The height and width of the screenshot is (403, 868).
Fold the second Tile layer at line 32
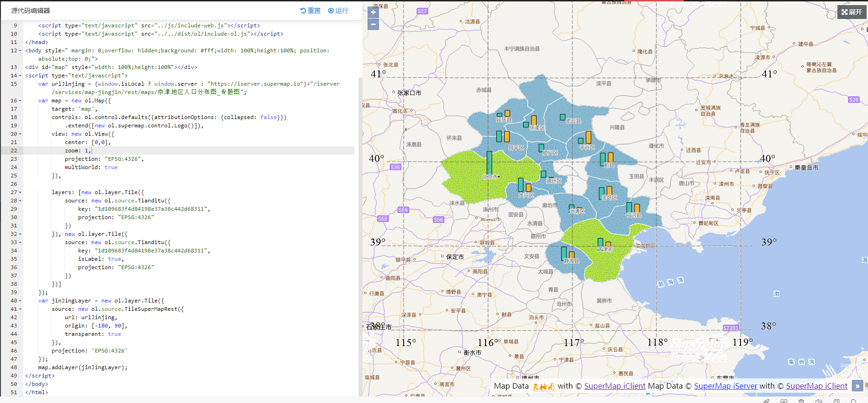point(20,234)
